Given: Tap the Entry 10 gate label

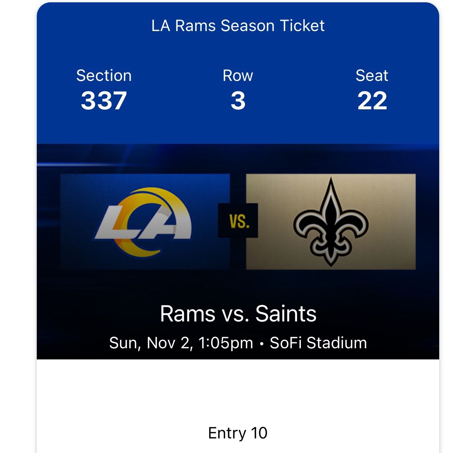Looking at the screenshot, I should (238, 434).
